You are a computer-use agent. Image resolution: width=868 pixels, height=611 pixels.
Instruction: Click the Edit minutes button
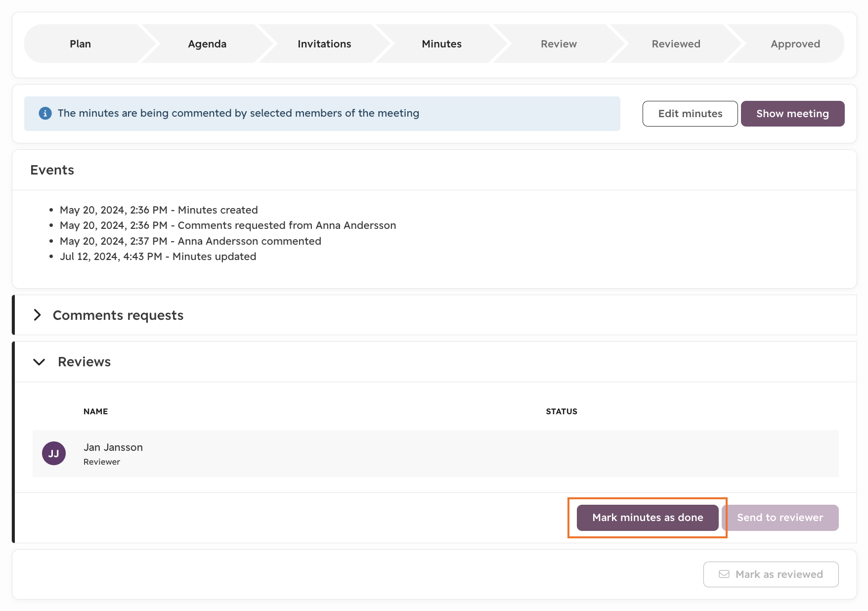click(690, 114)
